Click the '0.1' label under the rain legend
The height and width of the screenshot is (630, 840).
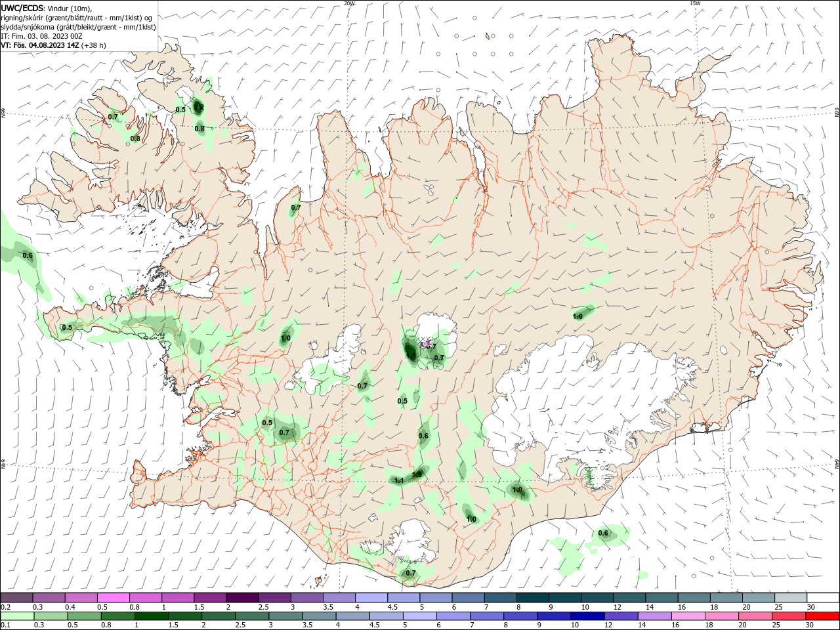tap(5, 625)
